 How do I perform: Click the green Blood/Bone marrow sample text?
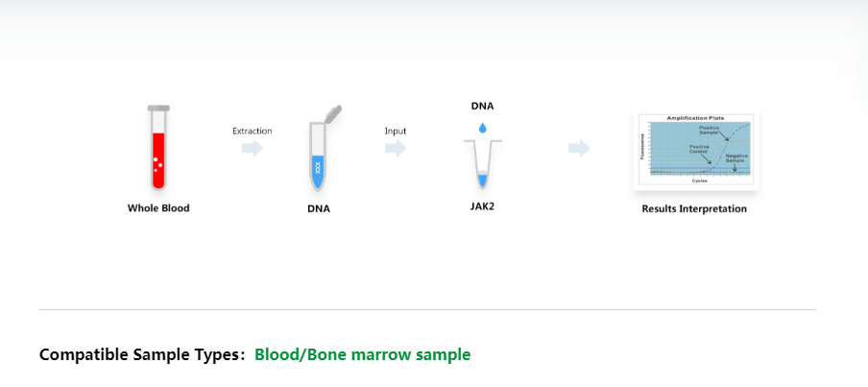363,354
